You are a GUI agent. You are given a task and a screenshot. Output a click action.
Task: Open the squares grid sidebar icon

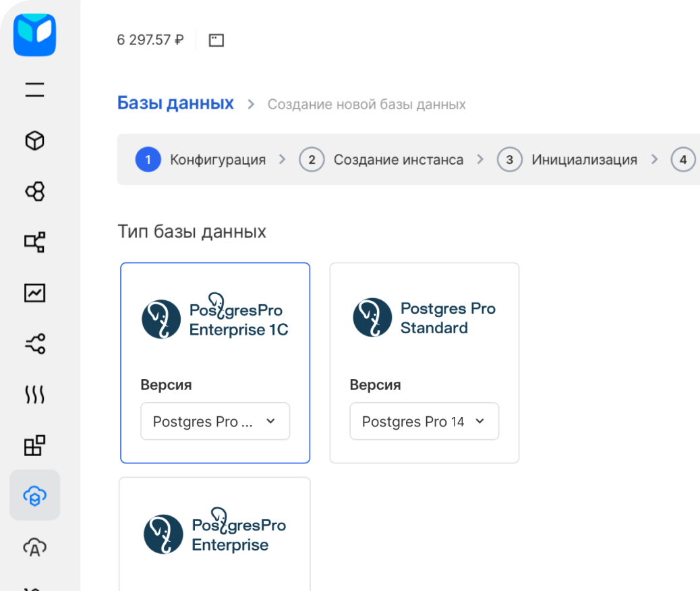point(35,445)
